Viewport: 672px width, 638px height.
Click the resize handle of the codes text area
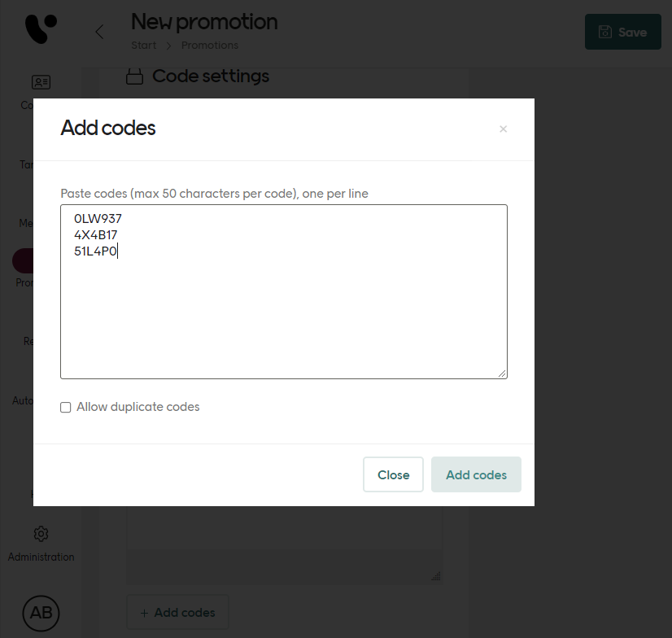tap(502, 374)
